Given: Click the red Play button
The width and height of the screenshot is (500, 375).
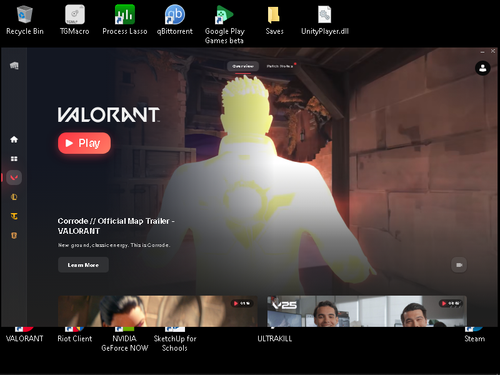Looking at the screenshot, I should 84,143.
